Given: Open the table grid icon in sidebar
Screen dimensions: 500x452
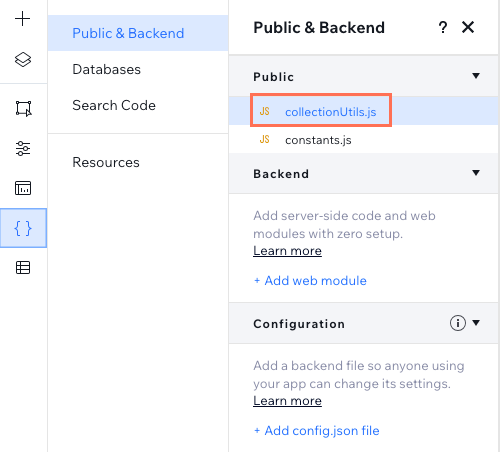Looking at the screenshot, I should pyautogui.click(x=23, y=268).
